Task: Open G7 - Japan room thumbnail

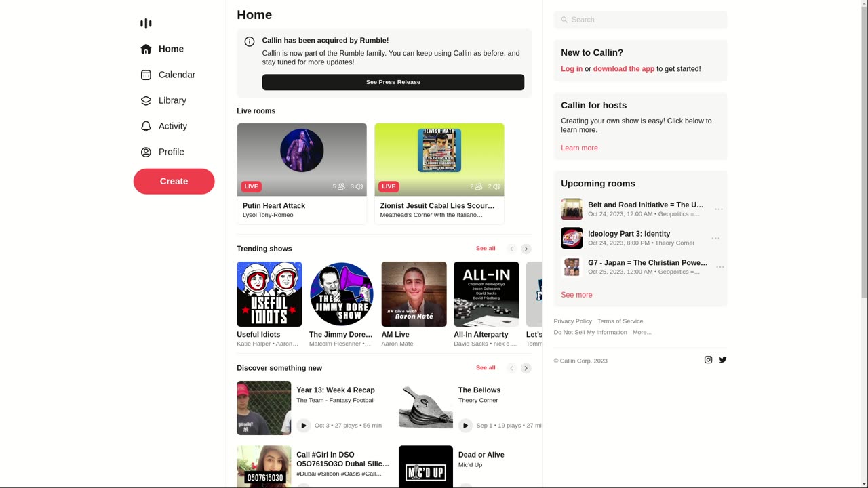Action: 572,267
